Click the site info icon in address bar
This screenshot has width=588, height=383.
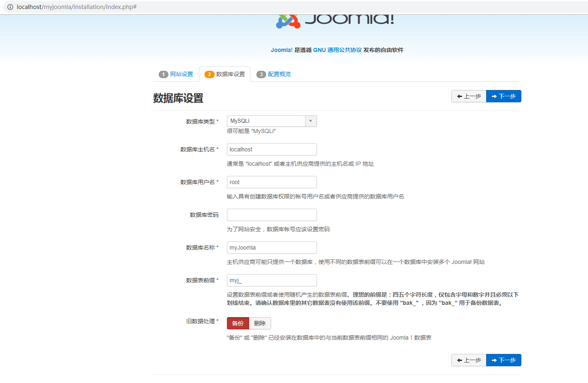10,7
